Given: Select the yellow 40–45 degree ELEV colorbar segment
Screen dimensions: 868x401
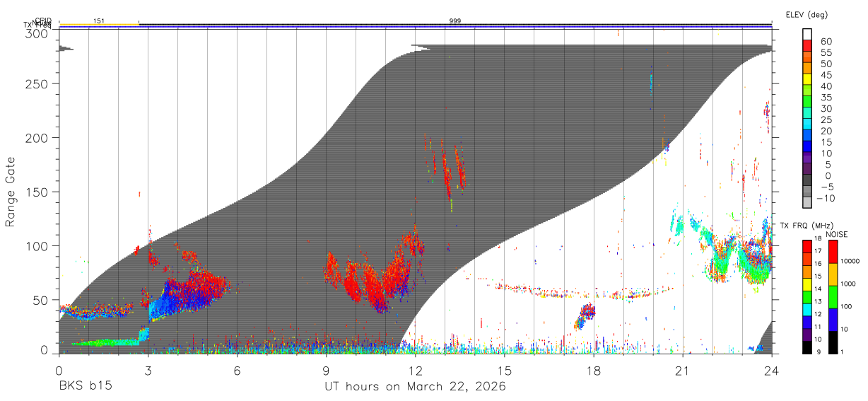Looking at the screenshot, I should pos(807,80).
